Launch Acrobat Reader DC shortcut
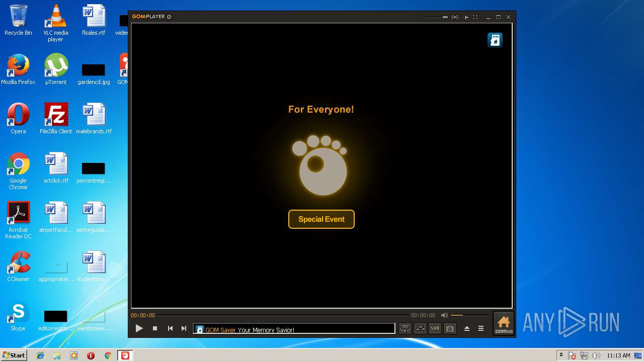644x362 pixels. pyautogui.click(x=18, y=220)
